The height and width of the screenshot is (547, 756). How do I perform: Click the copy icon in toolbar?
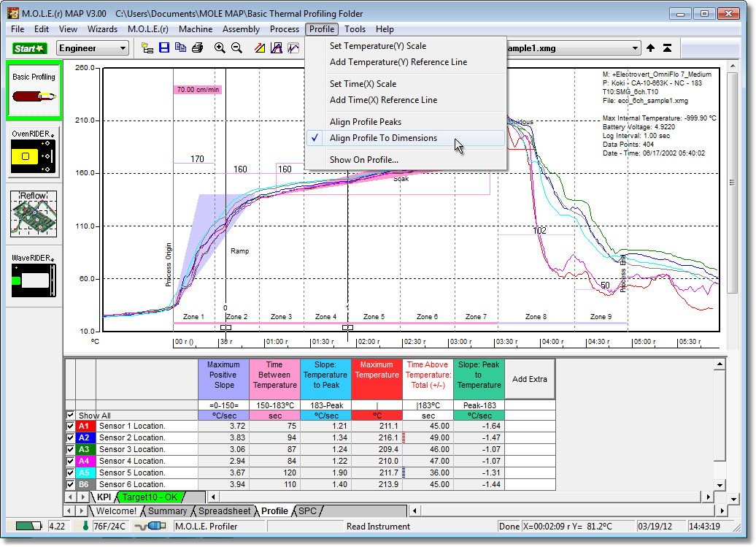[x=181, y=47]
